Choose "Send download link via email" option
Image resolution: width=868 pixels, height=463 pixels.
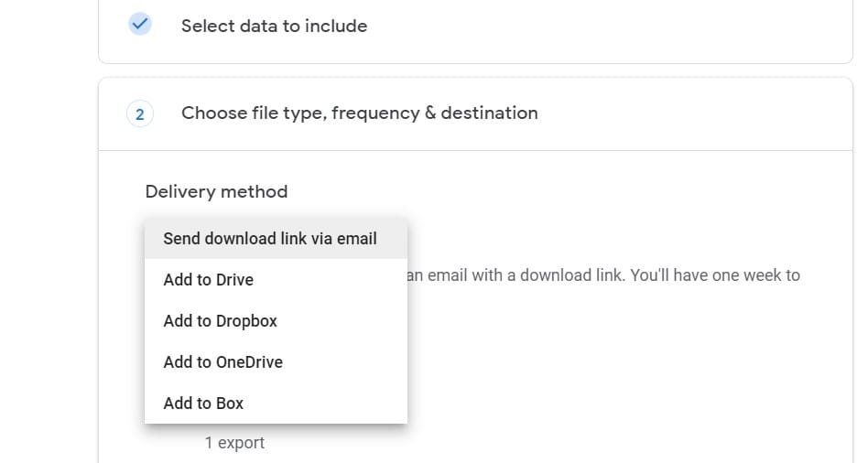point(270,239)
